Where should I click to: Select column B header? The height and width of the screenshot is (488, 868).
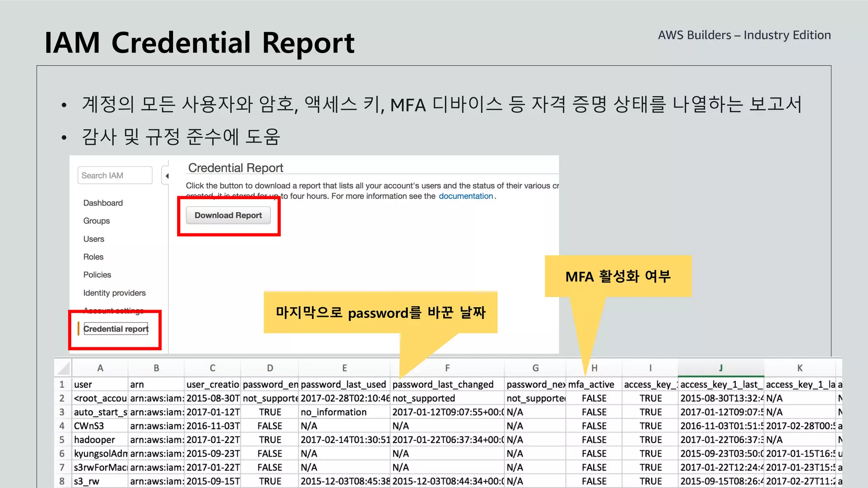156,368
